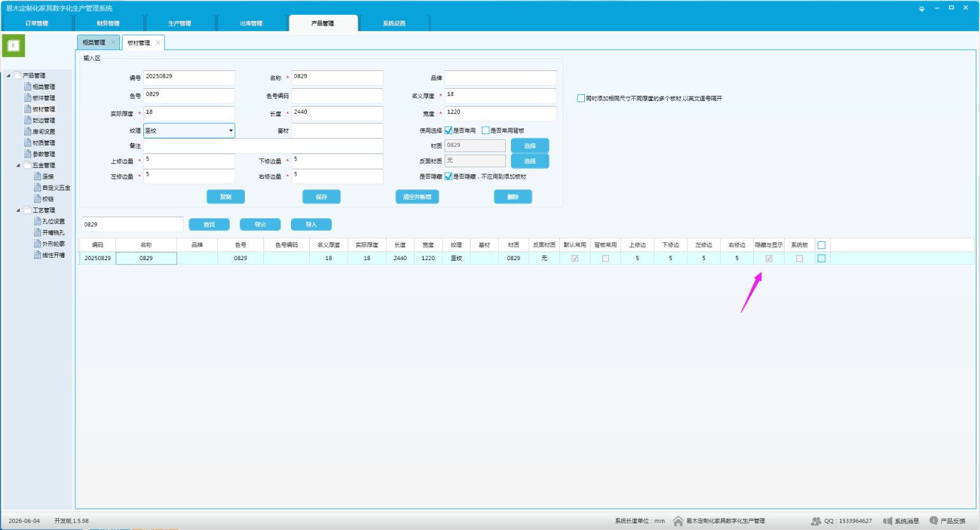Image resolution: width=980 pixels, height=530 pixels.
Task: Click the 产品反馈 info icon
Action: click(933, 521)
